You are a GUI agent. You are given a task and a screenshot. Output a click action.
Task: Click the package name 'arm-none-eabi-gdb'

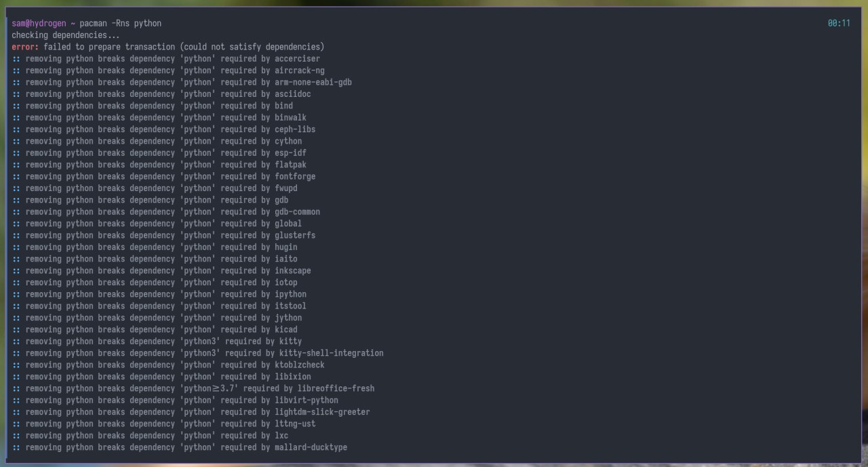[313, 83]
